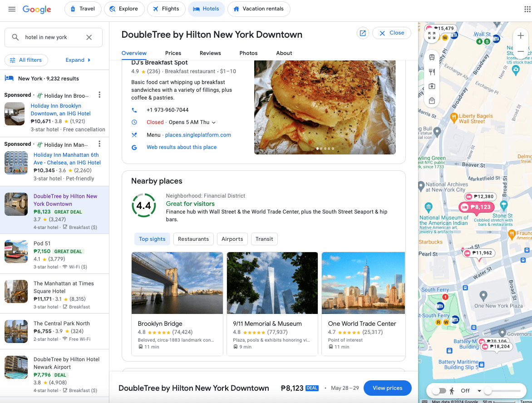
Task: Click the View prices button
Action: 388,388
